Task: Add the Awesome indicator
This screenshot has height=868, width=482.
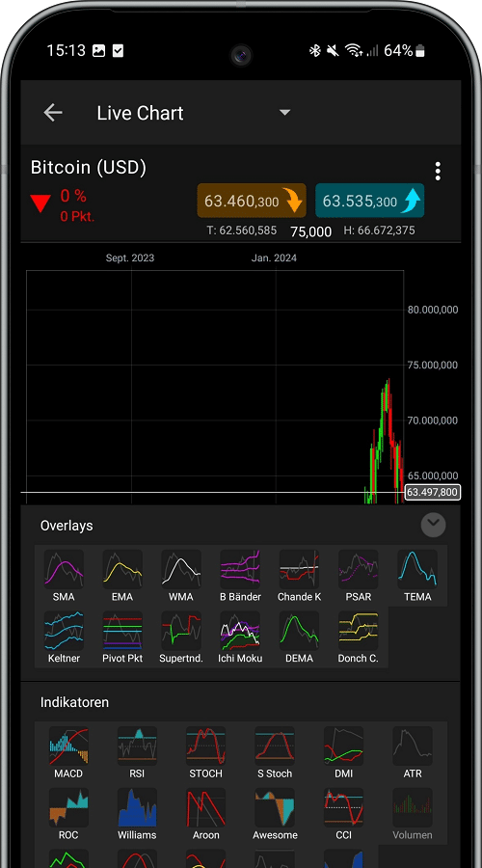Action: [x=275, y=814]
